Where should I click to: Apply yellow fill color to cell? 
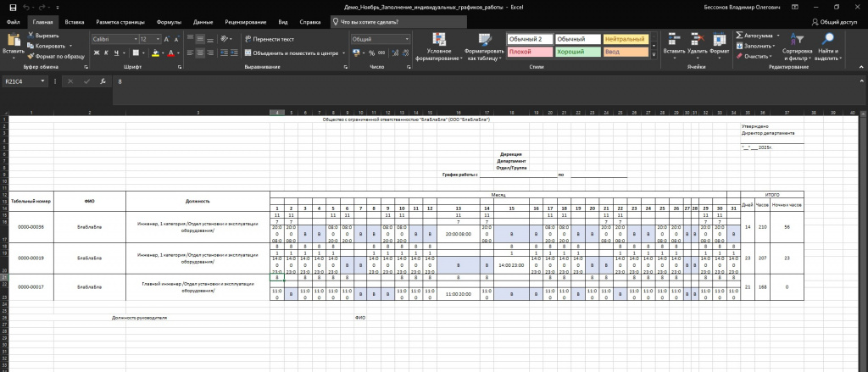click(155, 53)
